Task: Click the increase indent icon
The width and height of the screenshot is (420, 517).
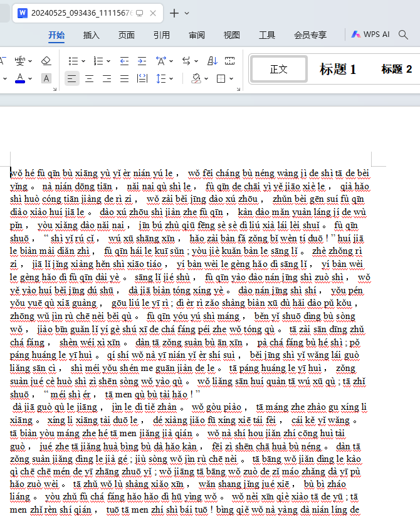Action: tap(142, 61)
